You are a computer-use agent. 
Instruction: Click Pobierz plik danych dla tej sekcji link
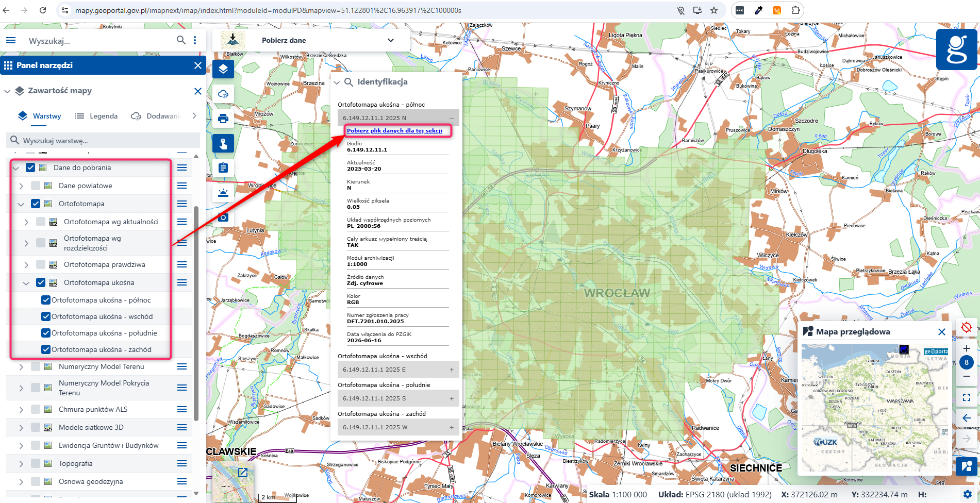pos(394,131)
